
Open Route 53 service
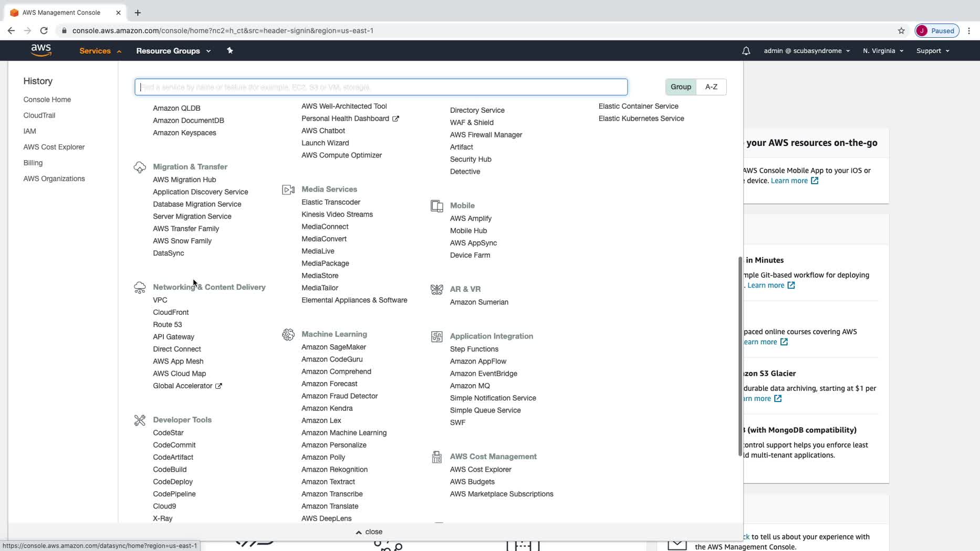(168, 324)
